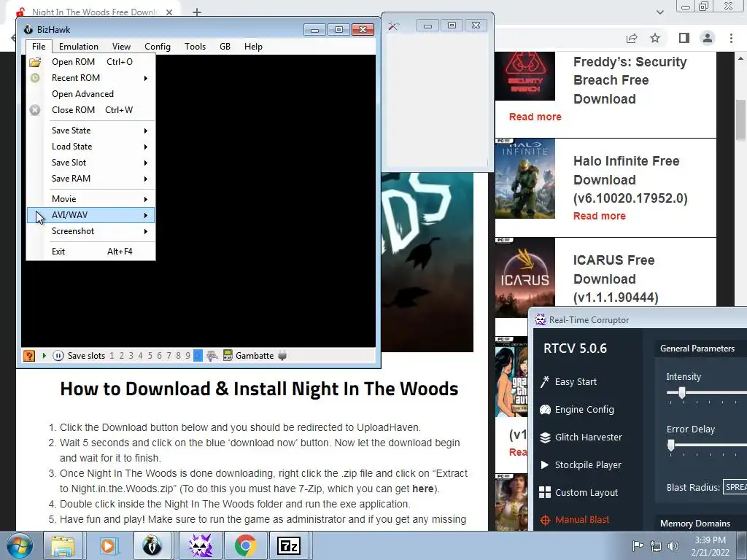Open 7-Zip from the taskbar

289,545
